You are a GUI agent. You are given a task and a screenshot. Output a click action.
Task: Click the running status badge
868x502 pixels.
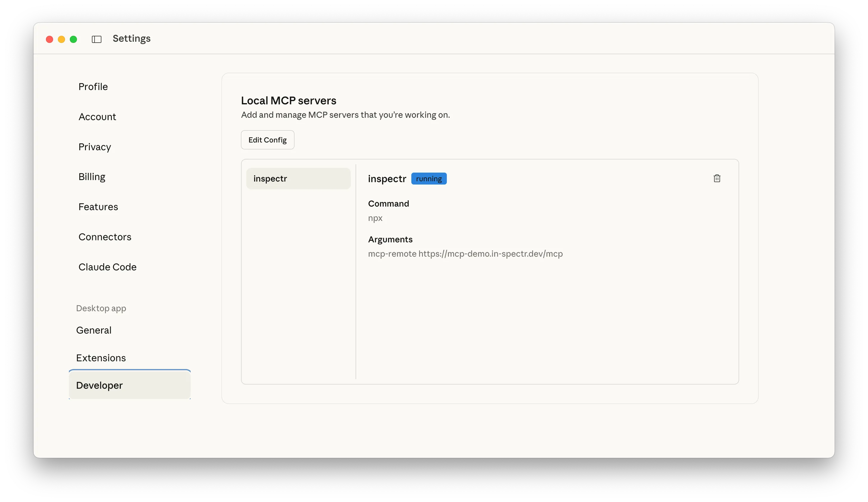pos(429,178)
